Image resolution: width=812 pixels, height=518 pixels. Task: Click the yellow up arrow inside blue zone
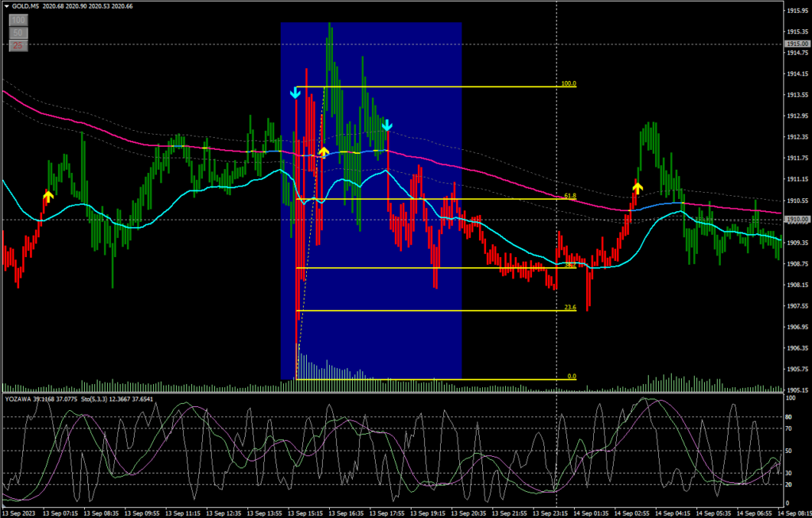[324, 151]
